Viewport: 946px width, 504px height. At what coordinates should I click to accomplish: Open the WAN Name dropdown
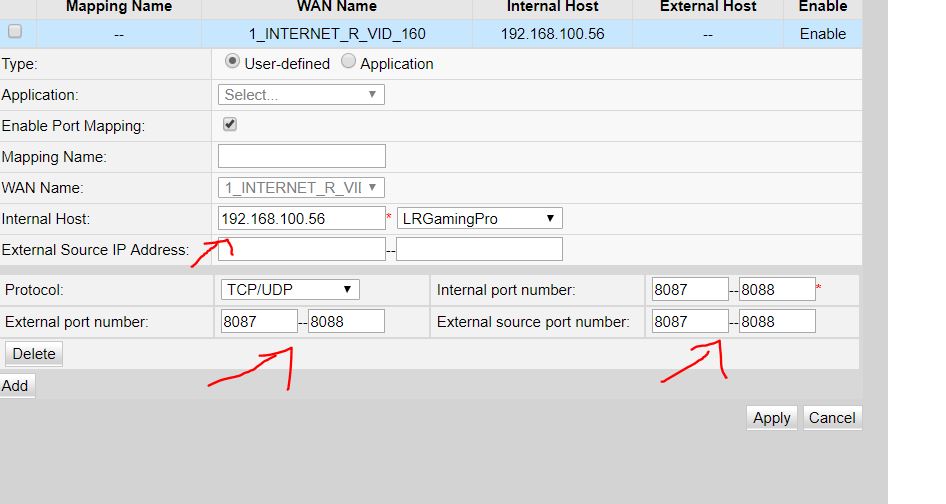point(301,188)
